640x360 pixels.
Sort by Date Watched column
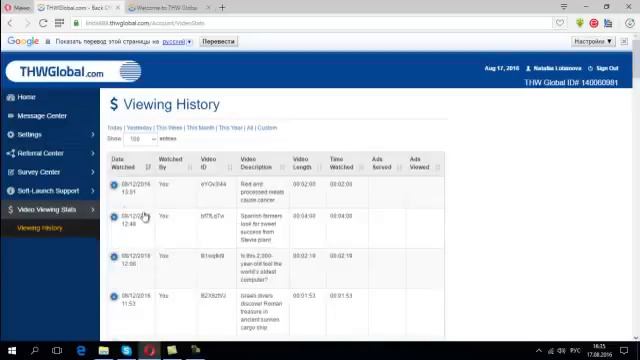click(x=131, y=163)
